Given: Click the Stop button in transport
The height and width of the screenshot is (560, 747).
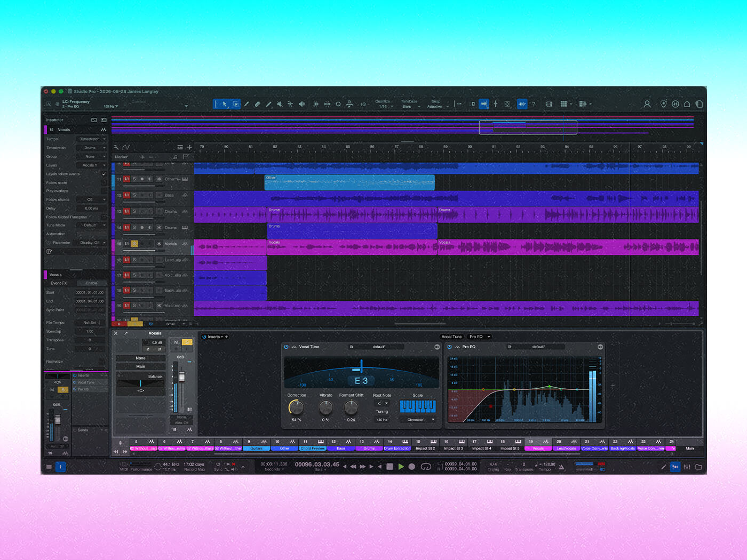Looking at the screenshot, I should tap(390, 467).
